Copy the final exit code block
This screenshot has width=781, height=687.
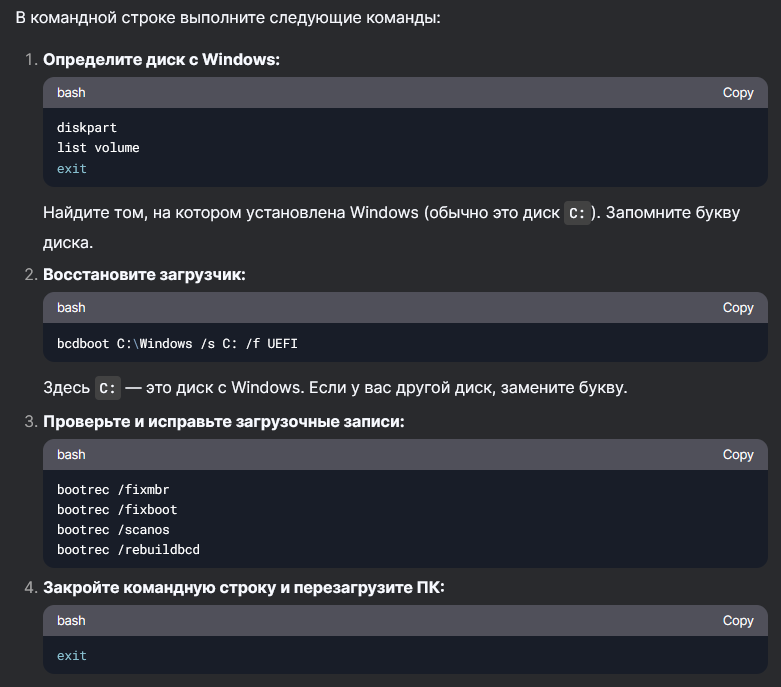point(738,620)
